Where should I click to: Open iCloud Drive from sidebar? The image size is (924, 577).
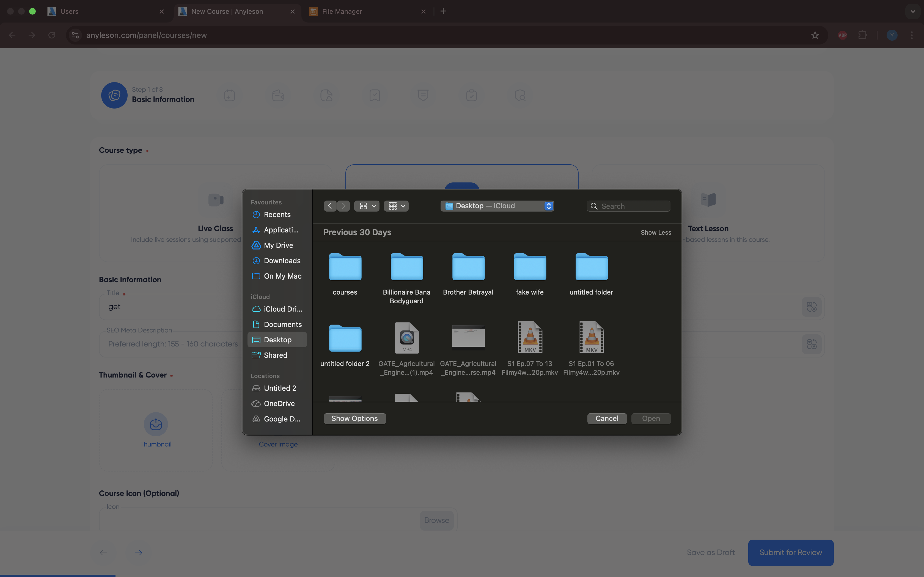(282, 309)
